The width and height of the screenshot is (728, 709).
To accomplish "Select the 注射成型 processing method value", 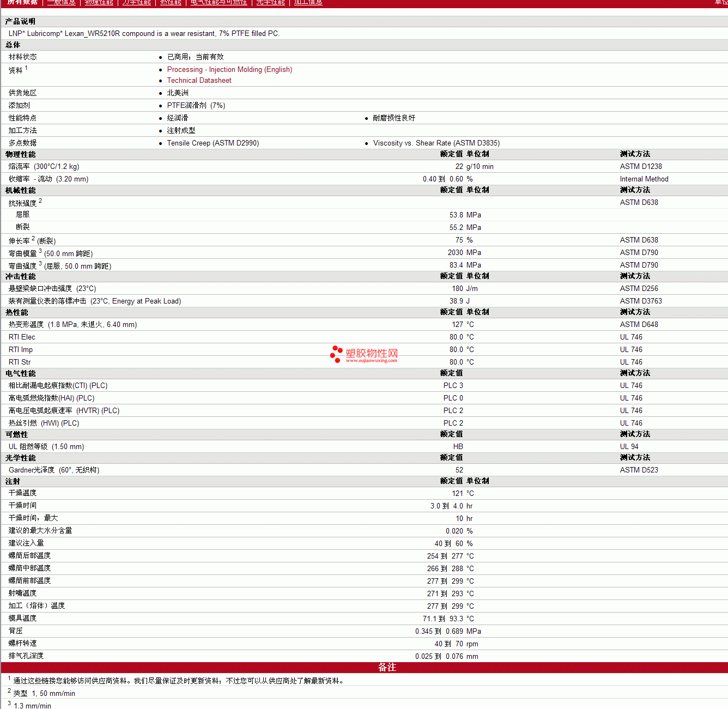I will [x=181, y=131].
